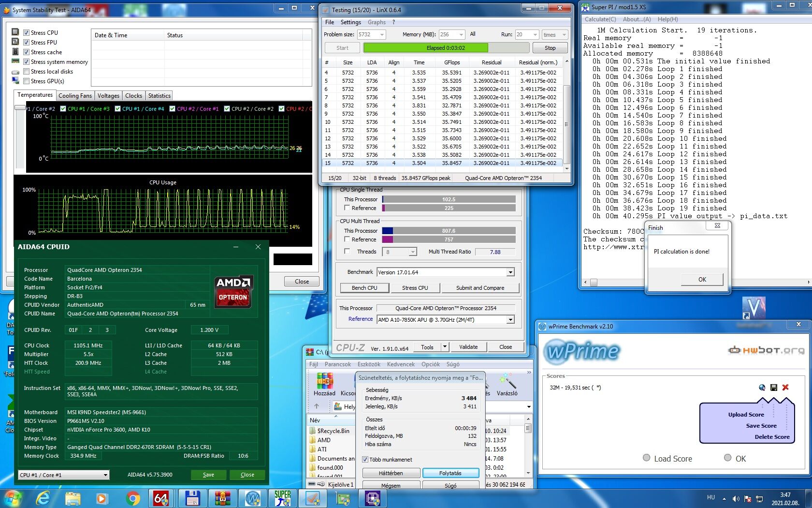Switch to WinRAR in the taskbar
The width and height of the screenshot is (812, 508).
coord(222,498)
